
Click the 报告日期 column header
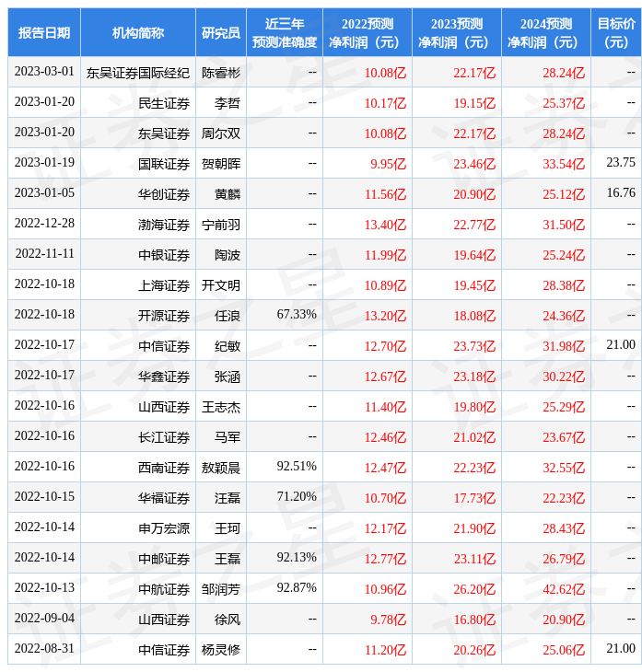click(x=44, y=32)
